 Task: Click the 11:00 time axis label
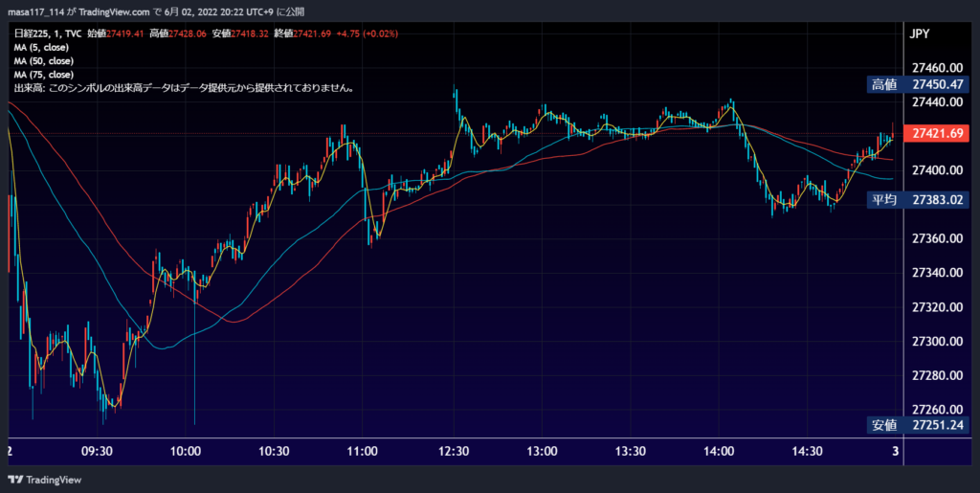point(363,451)
